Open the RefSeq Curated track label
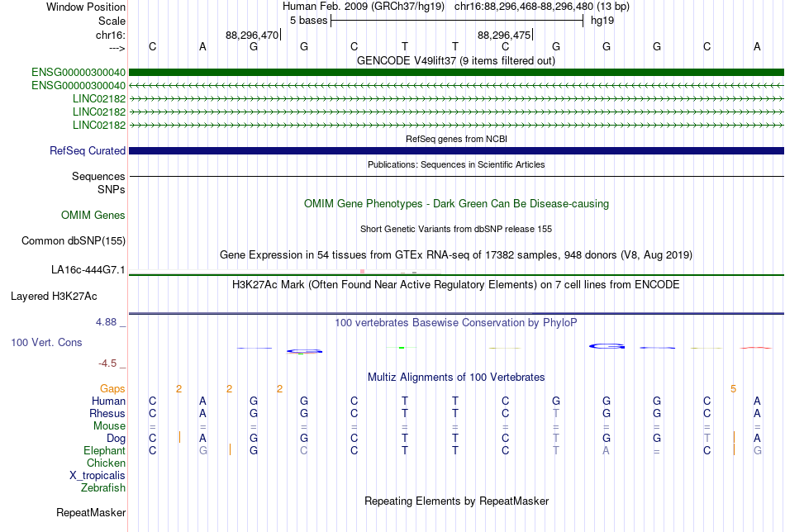The height and width of the screenshot is (532, 785). click(x=88, y=150)
